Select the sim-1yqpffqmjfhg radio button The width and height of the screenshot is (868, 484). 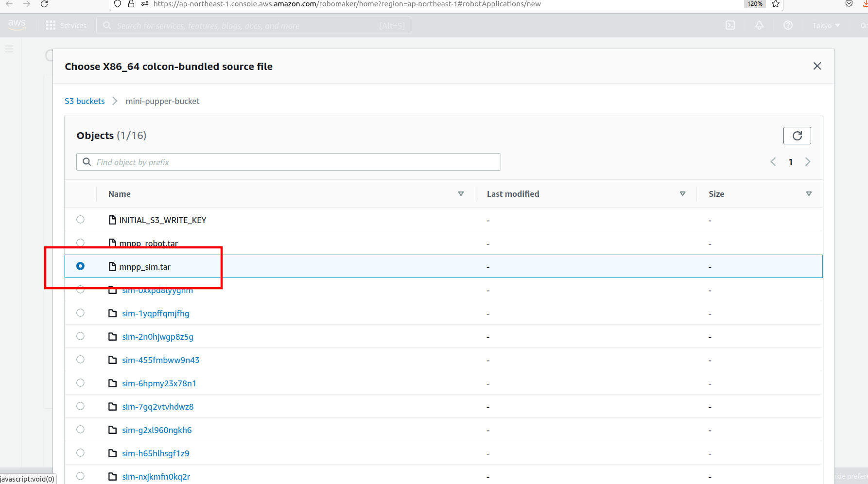pyautogui.click(x=81, y=313)
